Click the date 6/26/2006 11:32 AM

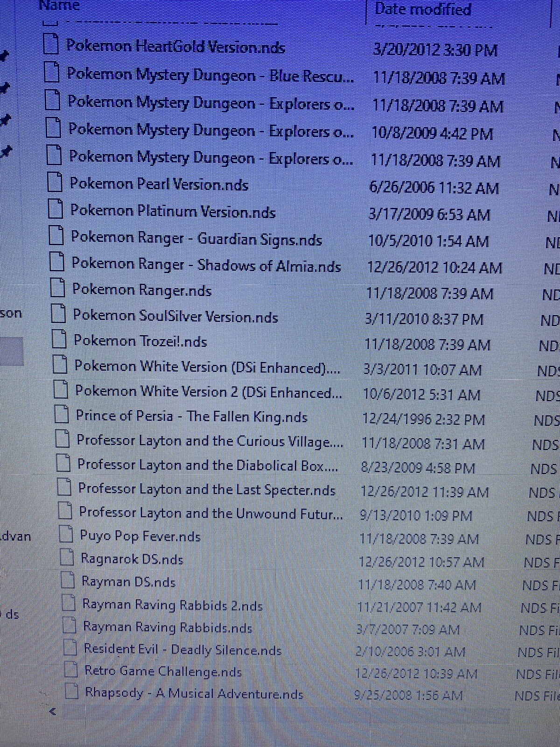click(434, 188)
